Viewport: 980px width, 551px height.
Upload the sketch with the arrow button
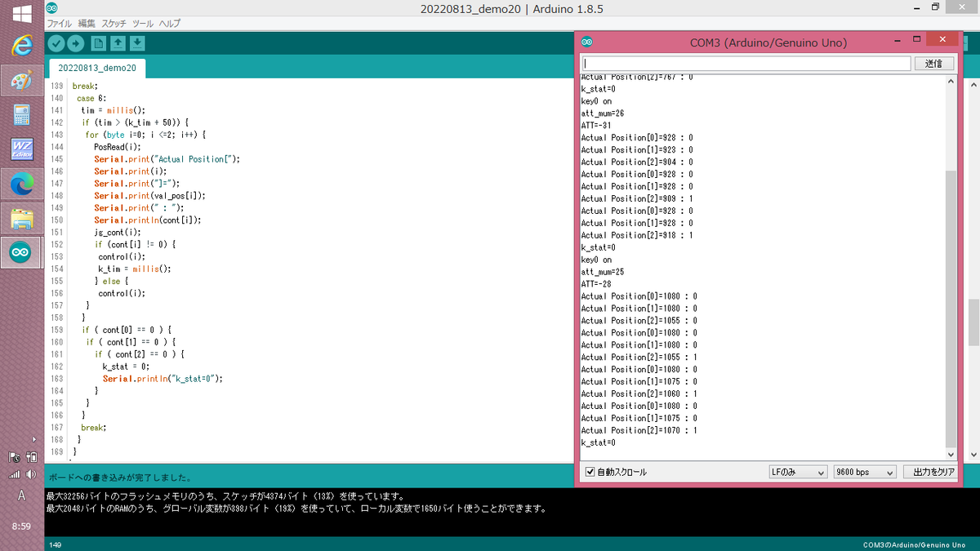(76, 43)
